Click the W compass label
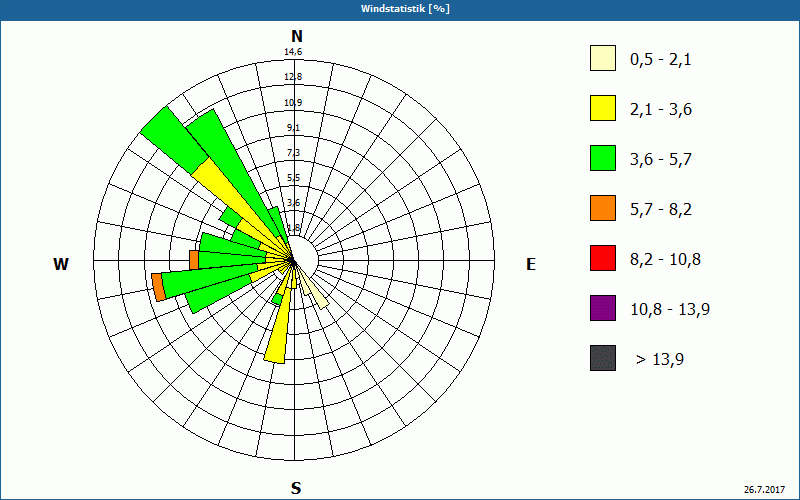Image resolution: width=800 pixels, height=500 pixels. coord(61,264)
